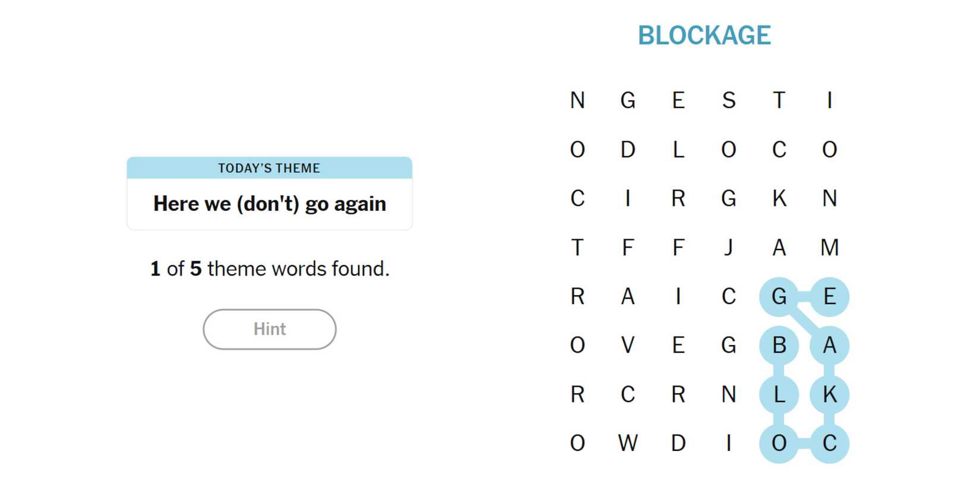Click the highlighted C in bottom-right corner

pyautogui.click(x=830, y=443)
